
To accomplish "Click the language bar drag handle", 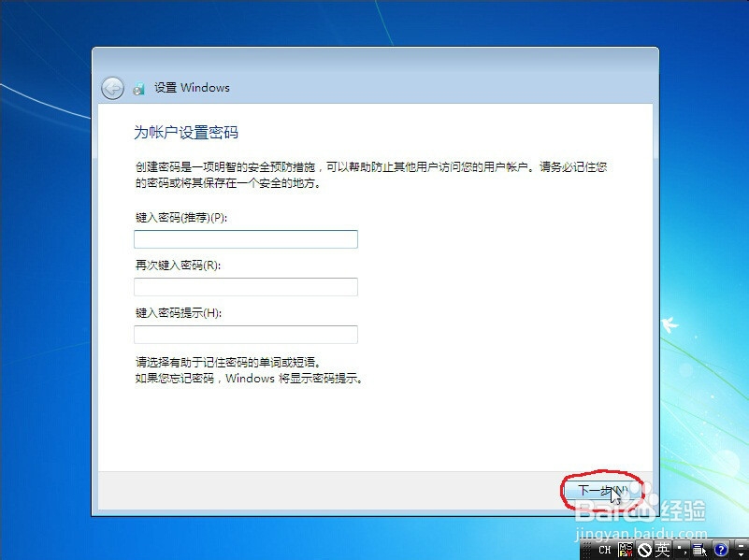I will coord(587,550).
